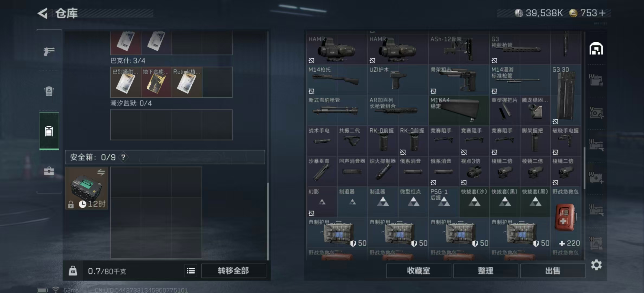Select the 地下金库 key card item

coord(156,82)
